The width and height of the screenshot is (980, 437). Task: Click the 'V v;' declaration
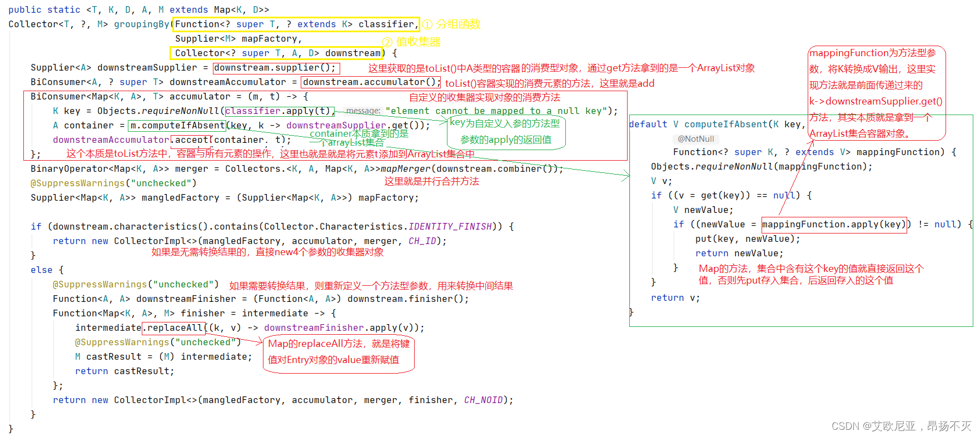(661, 181)
